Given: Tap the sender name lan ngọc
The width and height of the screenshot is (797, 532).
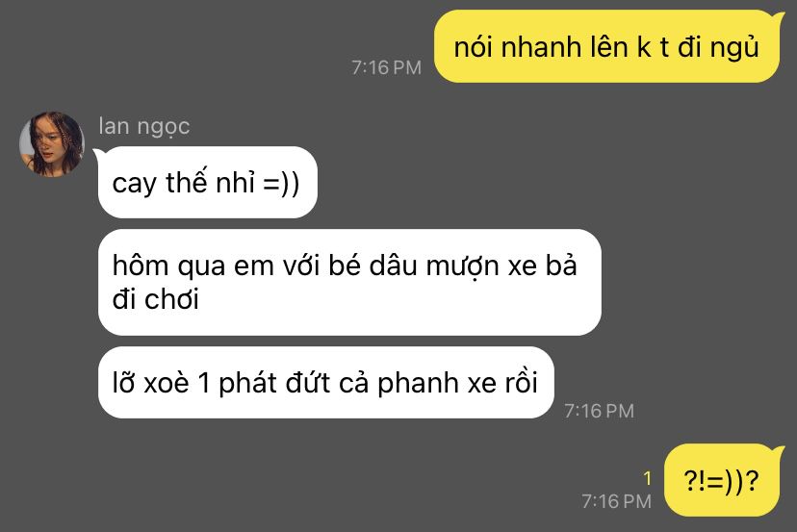Looking at the screenshot, I should pyautogui.click(x=143, y=127).
